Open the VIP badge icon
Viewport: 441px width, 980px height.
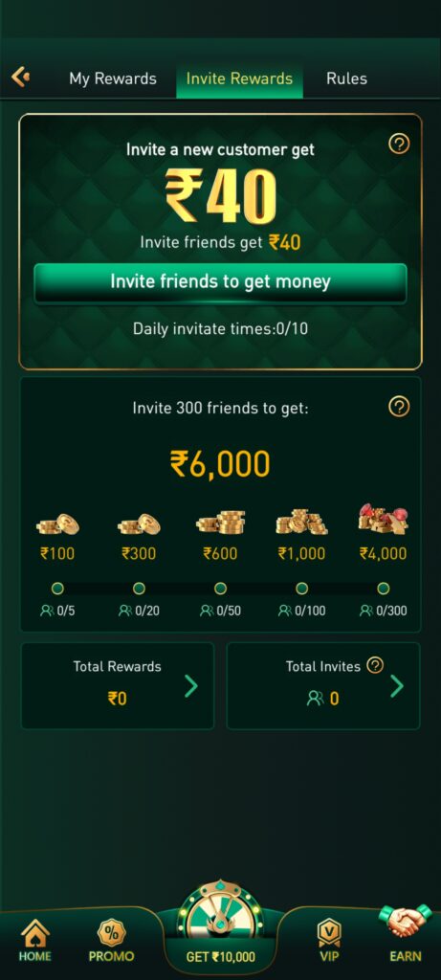click(x=328, y=941)
